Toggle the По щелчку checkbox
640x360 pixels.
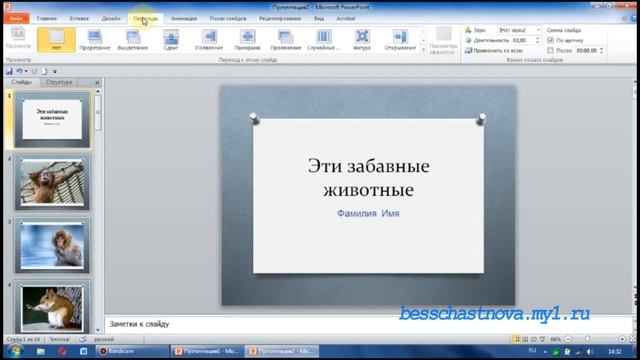point(550,40)
